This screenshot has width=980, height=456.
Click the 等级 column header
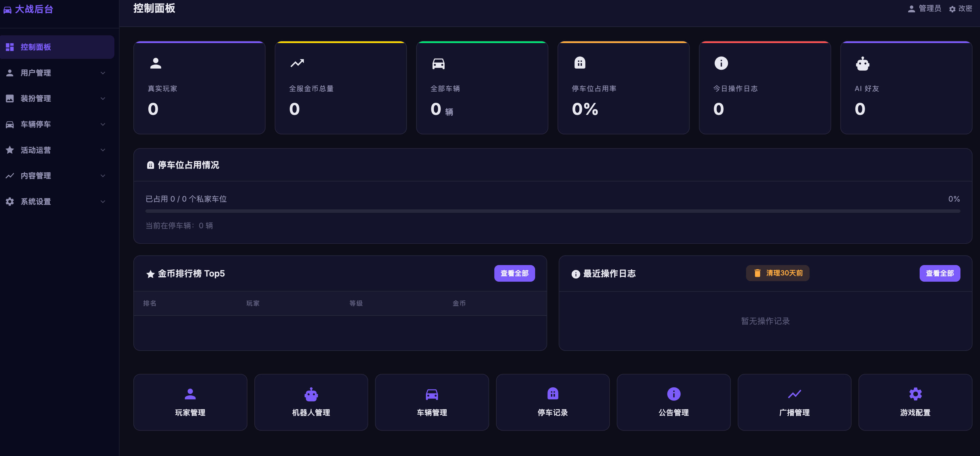(x=356, y=303)
